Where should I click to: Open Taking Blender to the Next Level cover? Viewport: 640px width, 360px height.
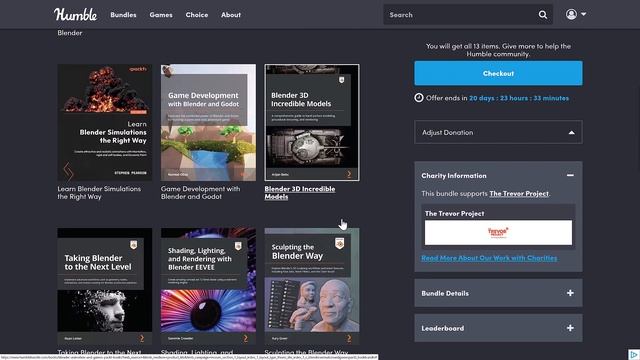coord(104,286)
